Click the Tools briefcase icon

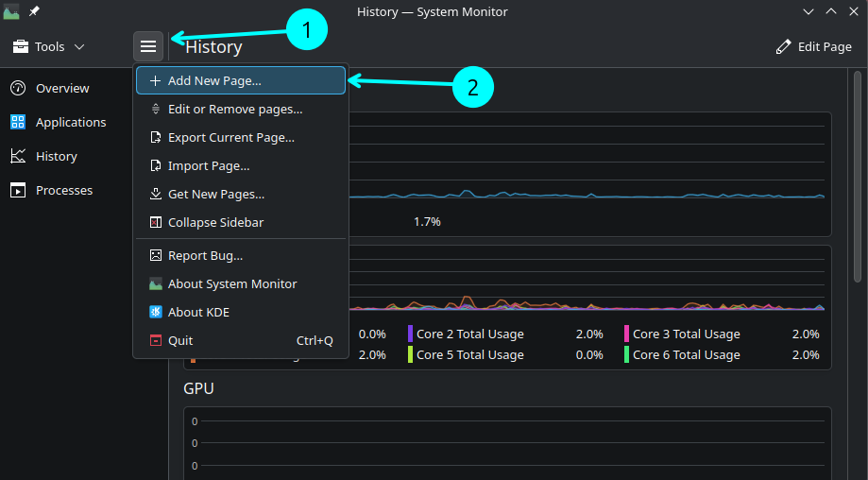tap(21, 46)
